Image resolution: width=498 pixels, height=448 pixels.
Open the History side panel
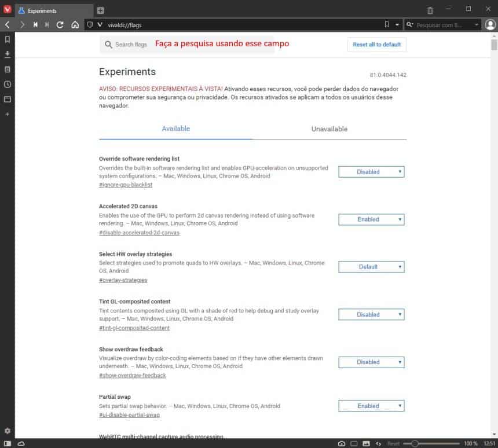click(x=8, y=84)
